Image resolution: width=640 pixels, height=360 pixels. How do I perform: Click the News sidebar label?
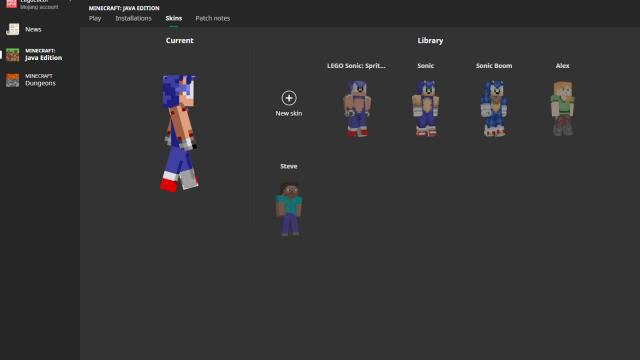[x=33, y=29]
